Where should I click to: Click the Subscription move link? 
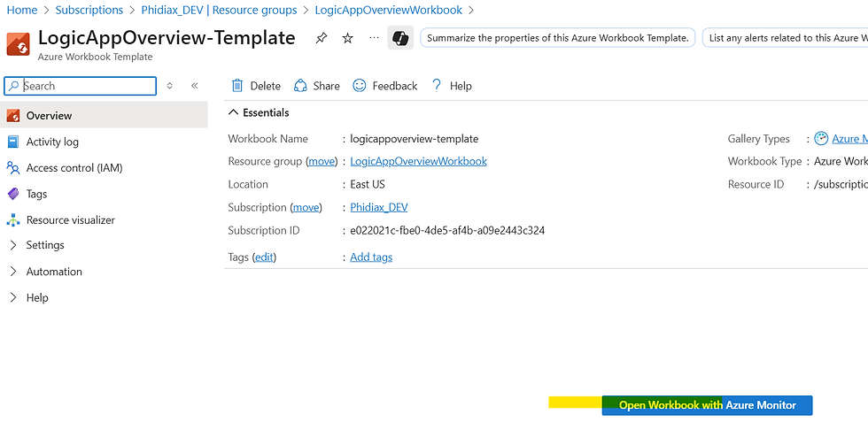click(306, 207)
